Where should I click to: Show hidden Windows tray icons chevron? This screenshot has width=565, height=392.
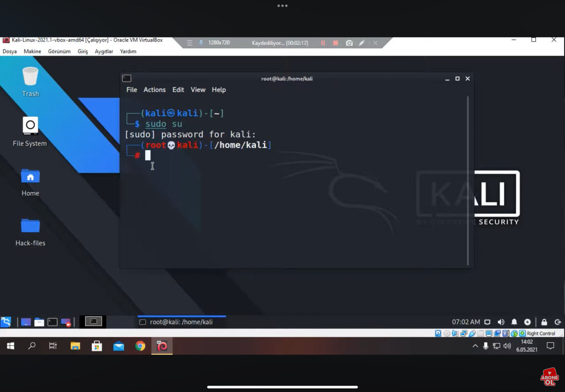point(475,346)
